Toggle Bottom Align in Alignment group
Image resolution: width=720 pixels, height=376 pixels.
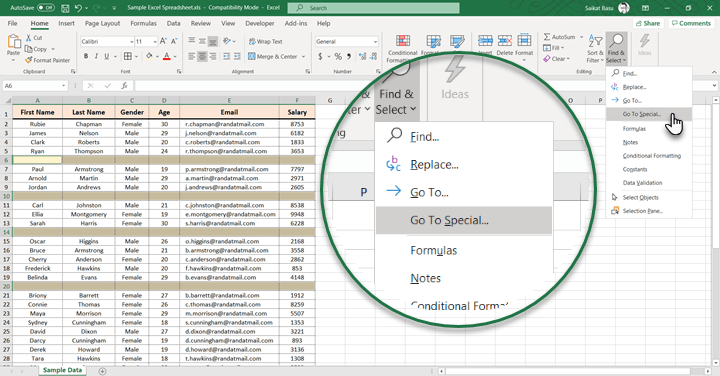click(x=213, y=41)
